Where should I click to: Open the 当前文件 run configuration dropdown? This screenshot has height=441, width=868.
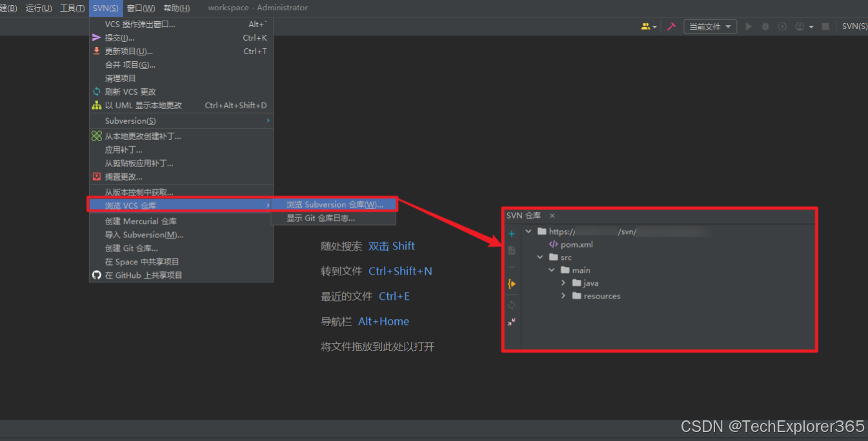coord(710,26)
